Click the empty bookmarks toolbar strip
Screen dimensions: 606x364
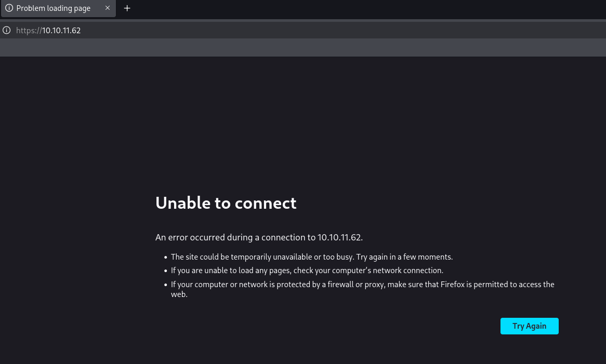pos(303,47)
